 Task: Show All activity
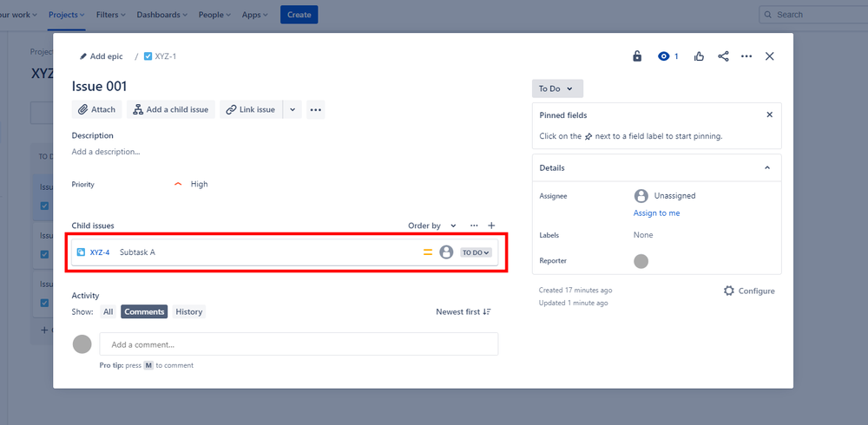coord(108,312)
